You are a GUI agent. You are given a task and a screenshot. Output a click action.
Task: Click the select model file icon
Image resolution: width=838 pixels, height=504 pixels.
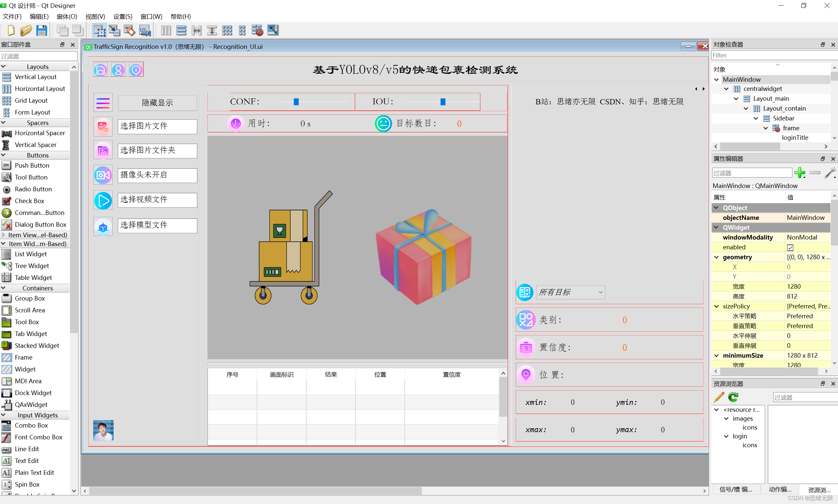point(103,226)
